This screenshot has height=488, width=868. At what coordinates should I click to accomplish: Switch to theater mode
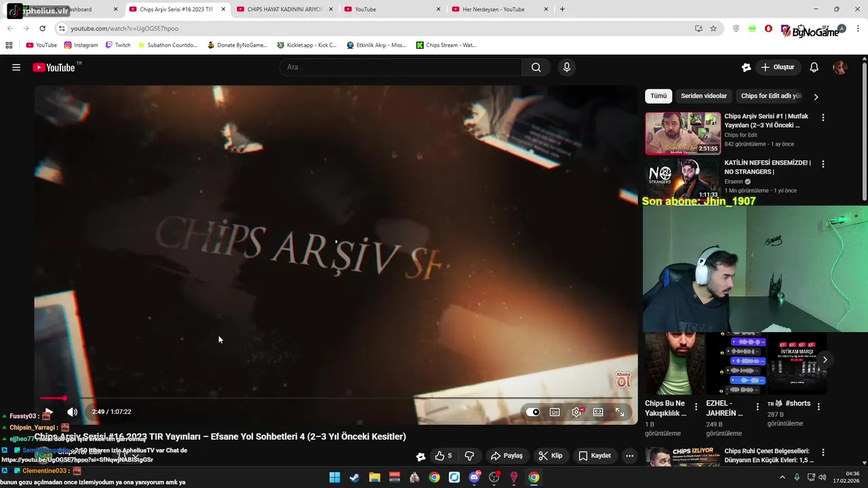point(598,411)
